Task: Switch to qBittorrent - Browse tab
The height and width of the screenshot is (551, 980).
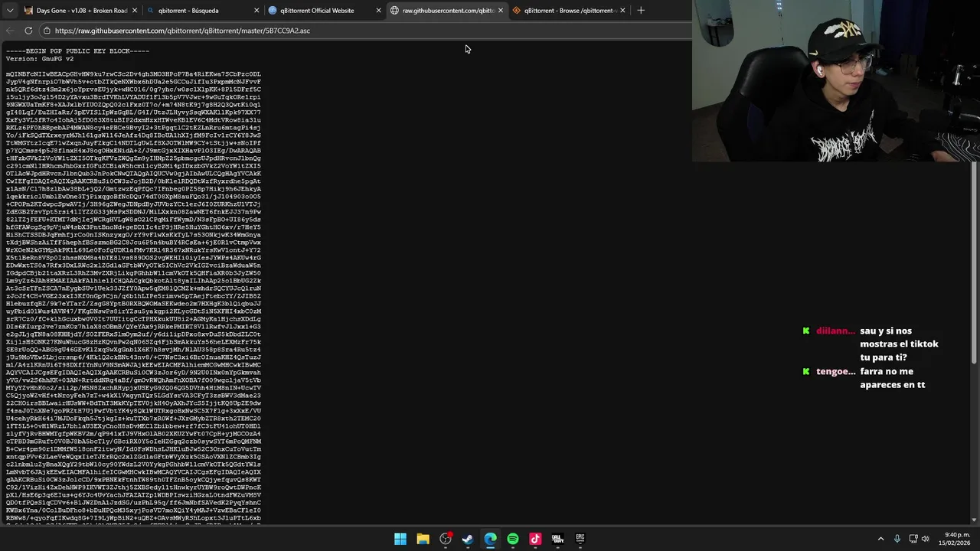Action: click(568, 11)
